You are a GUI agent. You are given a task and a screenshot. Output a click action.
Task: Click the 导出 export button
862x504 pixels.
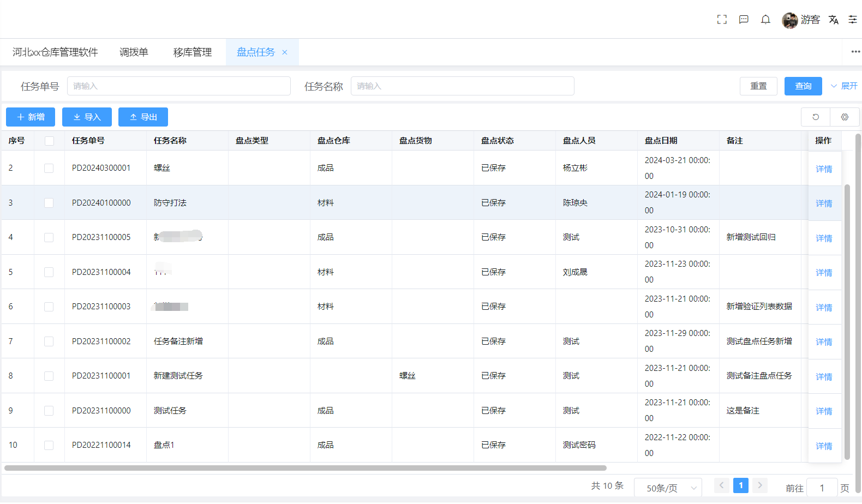pos(143,117)
